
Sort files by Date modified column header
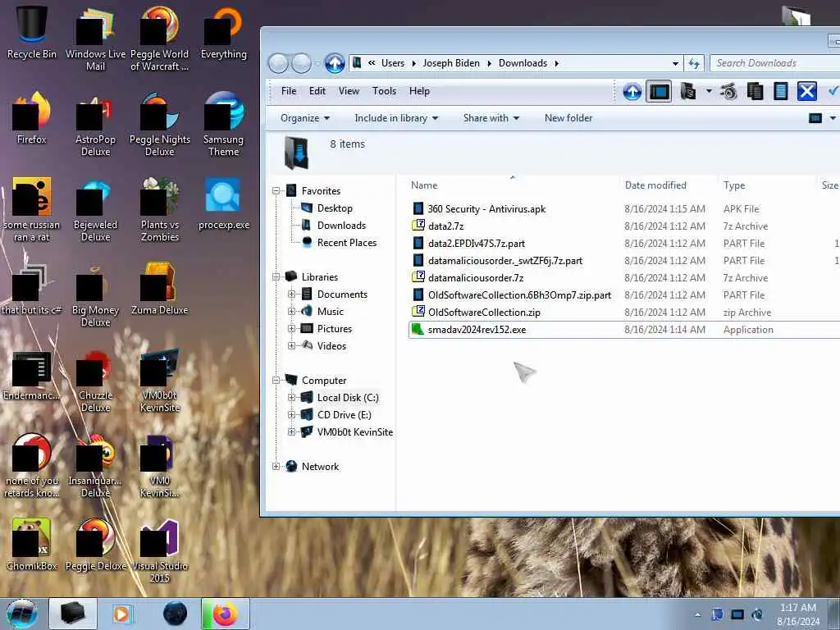655,185
